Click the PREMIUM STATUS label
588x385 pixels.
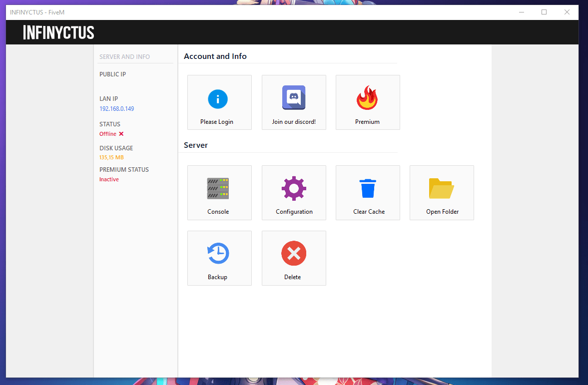(124, 169)
